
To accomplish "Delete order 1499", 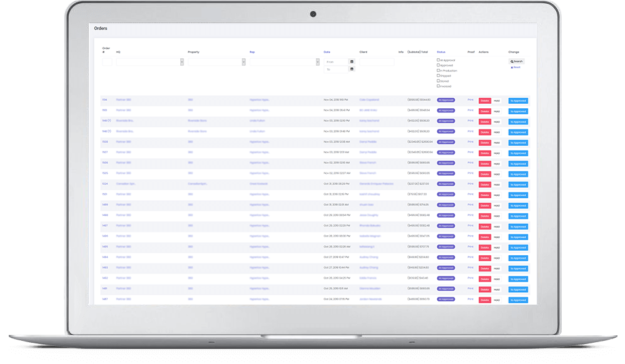I will (485, 206).
